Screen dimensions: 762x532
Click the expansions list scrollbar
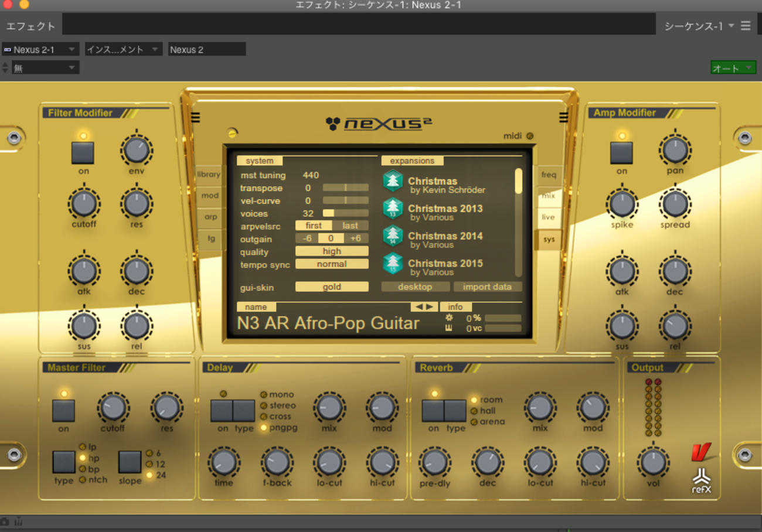519,223
